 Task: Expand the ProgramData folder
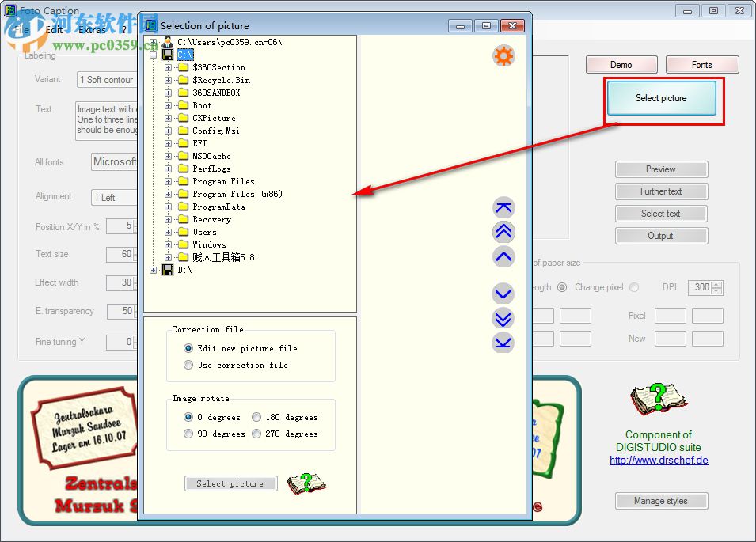[169, 207]
